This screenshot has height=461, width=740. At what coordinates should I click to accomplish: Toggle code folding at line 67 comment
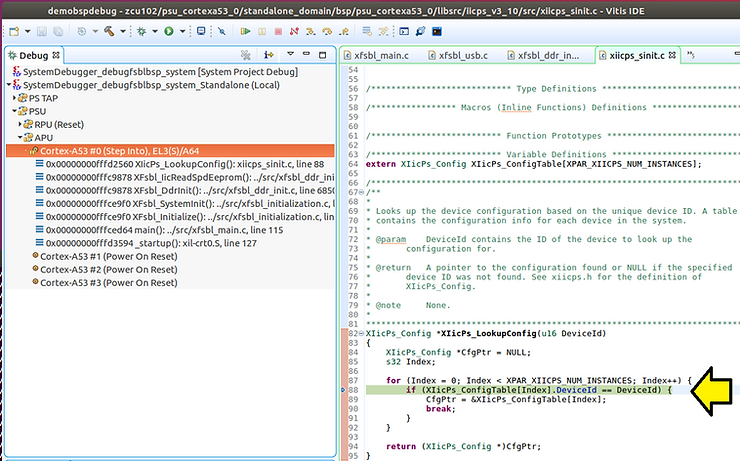tap(362, 192)
